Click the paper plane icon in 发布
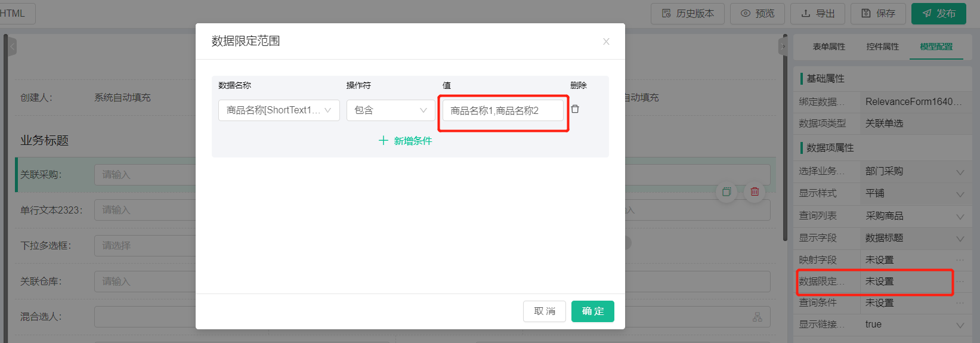The image size is (980, 343). tap(926, 13)
